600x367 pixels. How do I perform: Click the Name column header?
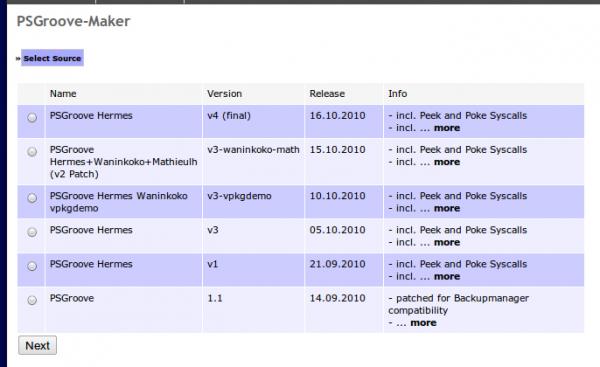63,93
